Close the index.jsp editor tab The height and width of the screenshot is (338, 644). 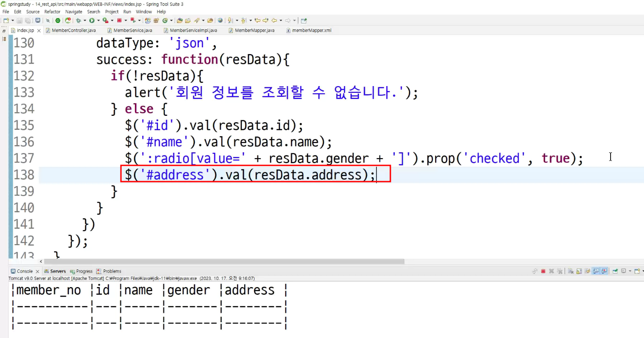tap(39, 31)
